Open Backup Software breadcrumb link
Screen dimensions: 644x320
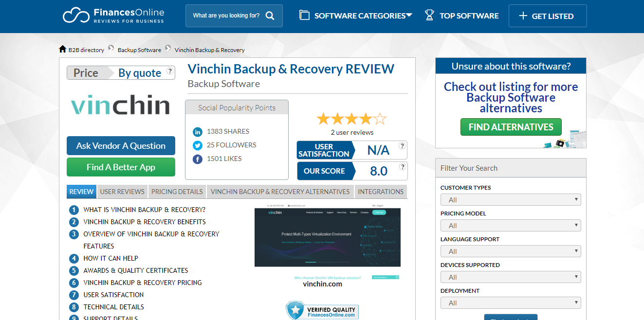click(x=139, y=50)
